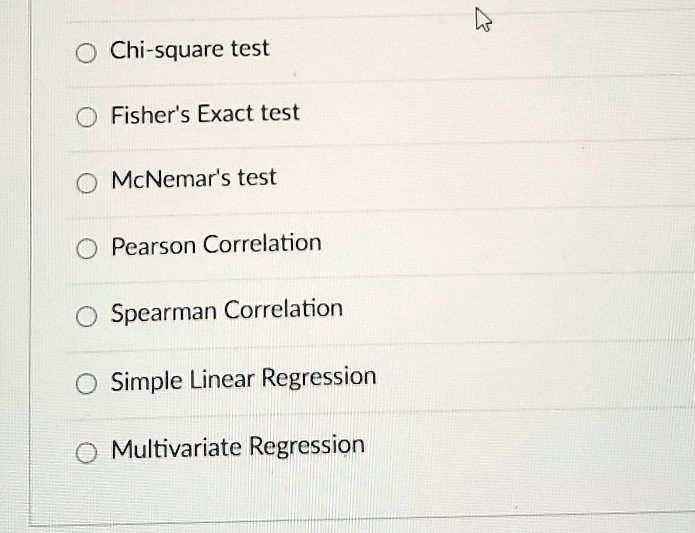The height and width of the screenshot is (533, 695).
Task: Click the "Chi-square test" label text
Action: (x=189, y=50)
